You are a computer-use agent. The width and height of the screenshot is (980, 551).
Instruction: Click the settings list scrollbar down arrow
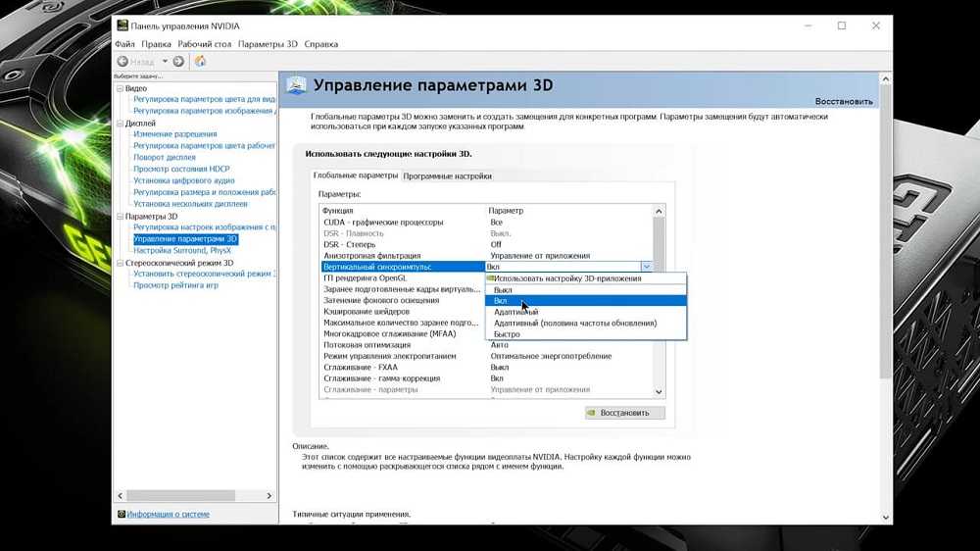660,392
